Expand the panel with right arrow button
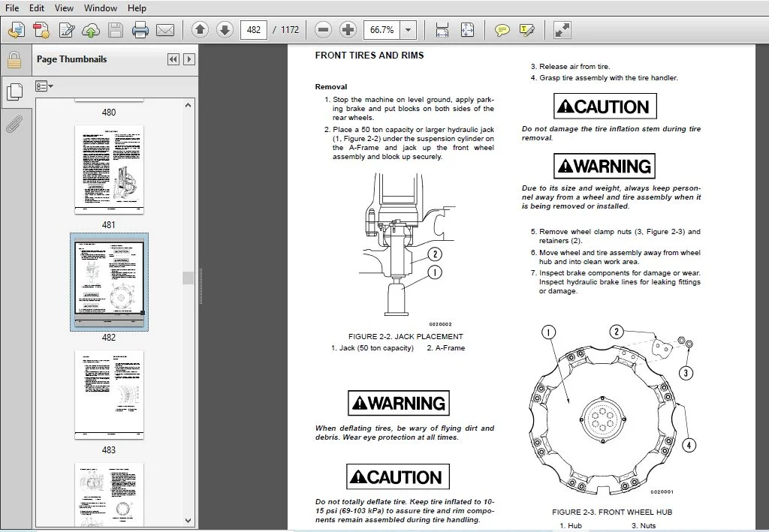 [x=188, y=59]
